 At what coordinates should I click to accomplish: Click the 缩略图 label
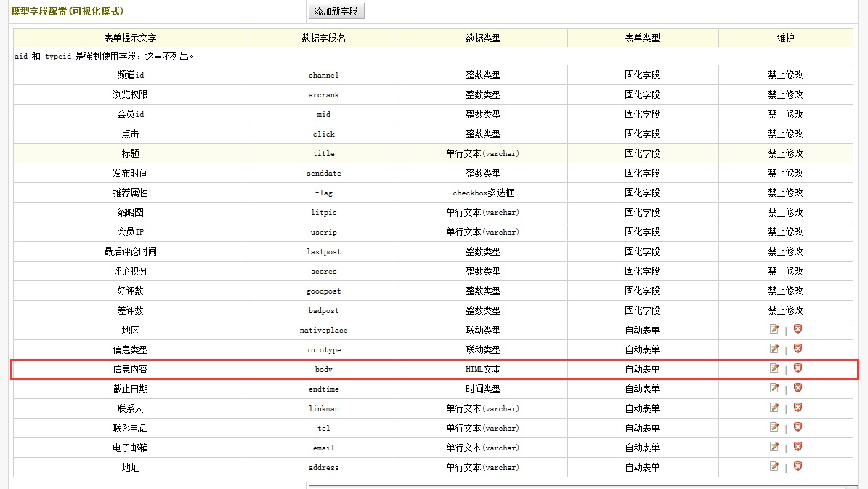pos(131,213)
